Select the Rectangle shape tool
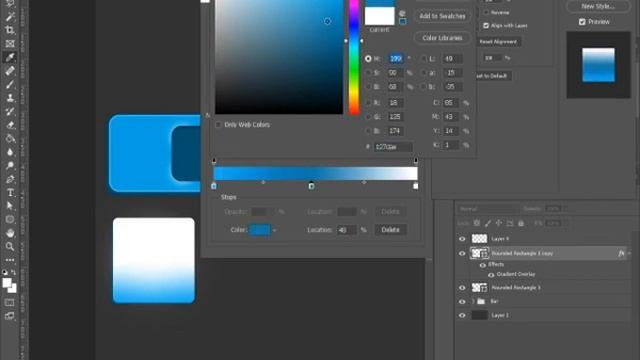 (x=10, y=219)
